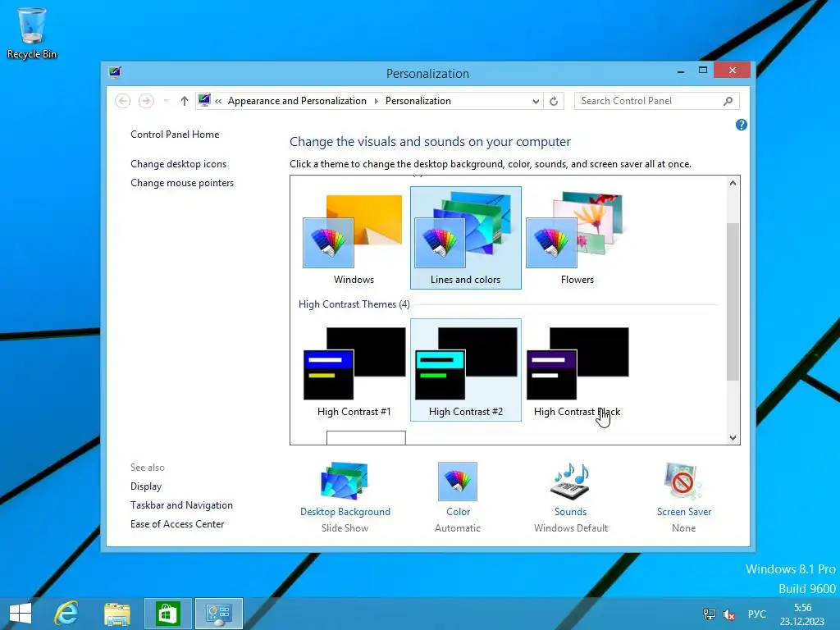
Task: Click the Personalization window title icon
Action: point(115,72)
